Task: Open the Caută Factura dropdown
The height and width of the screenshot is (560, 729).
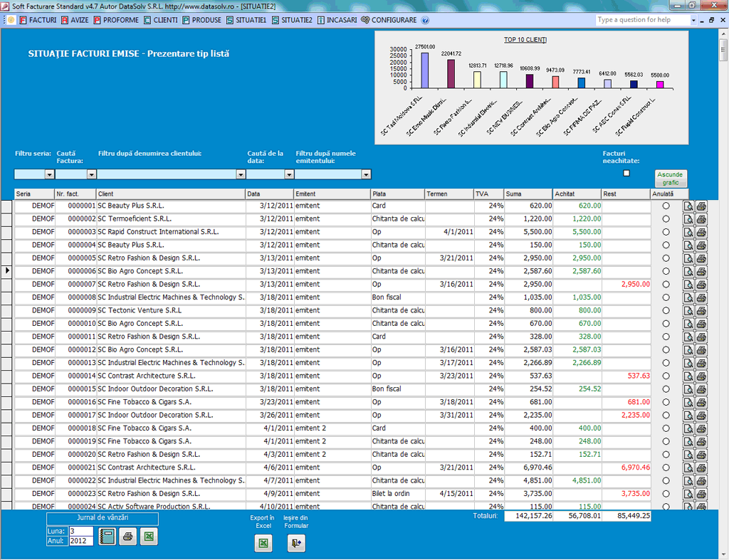Action: pyautogui.click(x=91, y=174)
